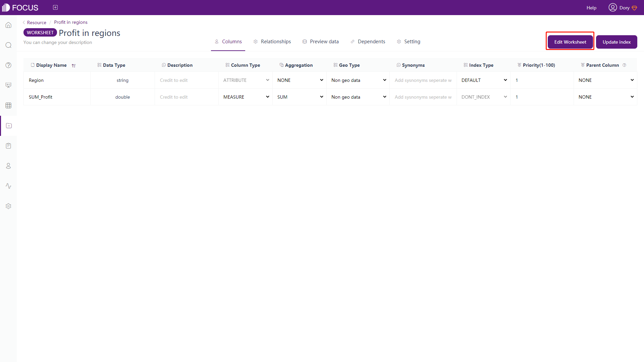Edit the Description field for Region
The width and height of the screenshot is (644, 362).
pos(186,80)
